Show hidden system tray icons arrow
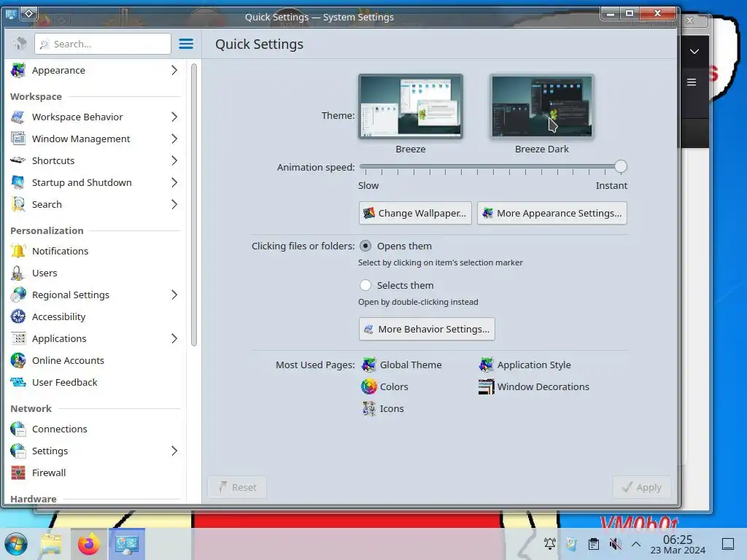Screen dimensions: 747x560 pyautogui.click(x=636, y=544)
